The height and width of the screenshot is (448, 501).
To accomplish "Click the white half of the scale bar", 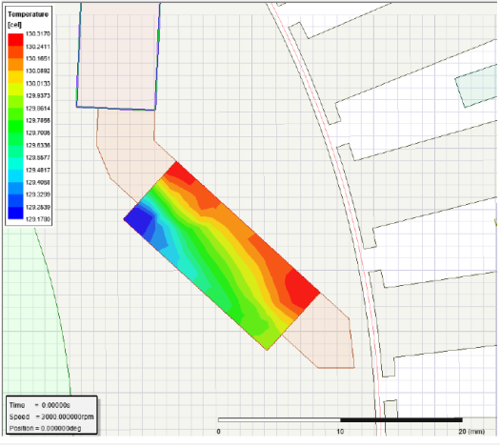I will (279, 419).
